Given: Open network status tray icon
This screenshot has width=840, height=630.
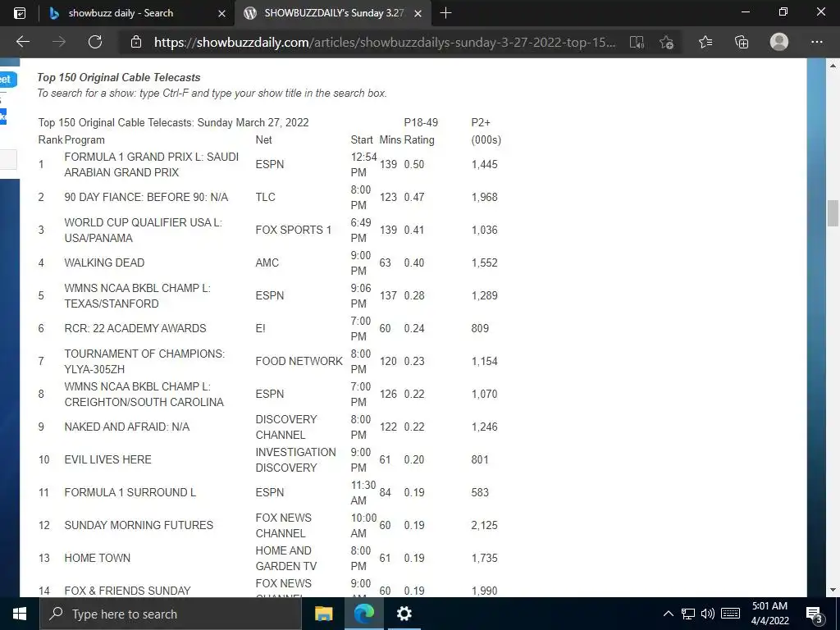Looking at the screenshot, I should click(688, 614).
